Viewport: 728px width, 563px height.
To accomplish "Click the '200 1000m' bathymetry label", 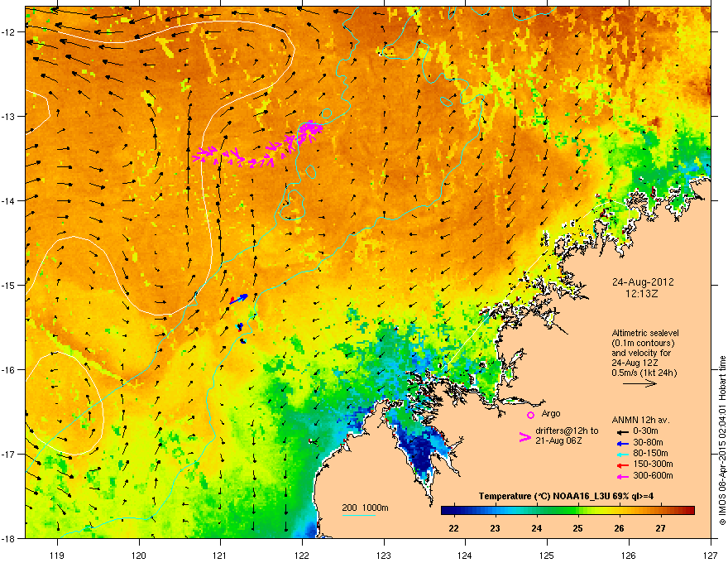I will [366, 508].
